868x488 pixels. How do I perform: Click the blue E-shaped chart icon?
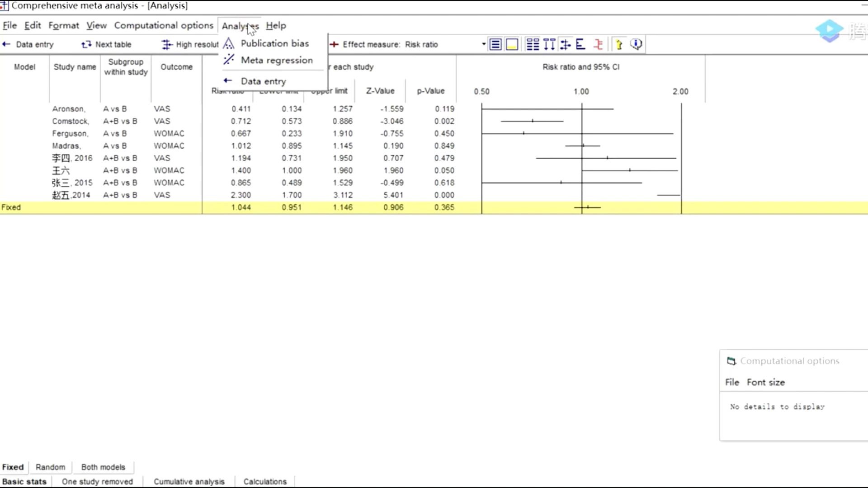[x=580, y=44]
